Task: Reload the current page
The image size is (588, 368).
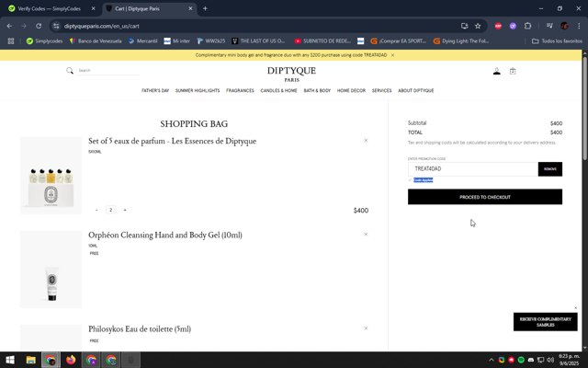Action: pyautogui.click(x=39, y=26)
